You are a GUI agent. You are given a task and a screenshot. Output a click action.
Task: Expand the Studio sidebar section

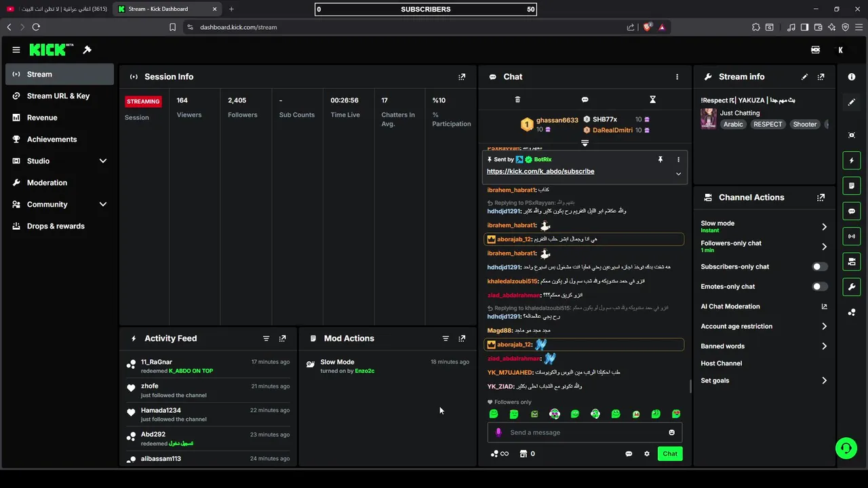(103, 161)
